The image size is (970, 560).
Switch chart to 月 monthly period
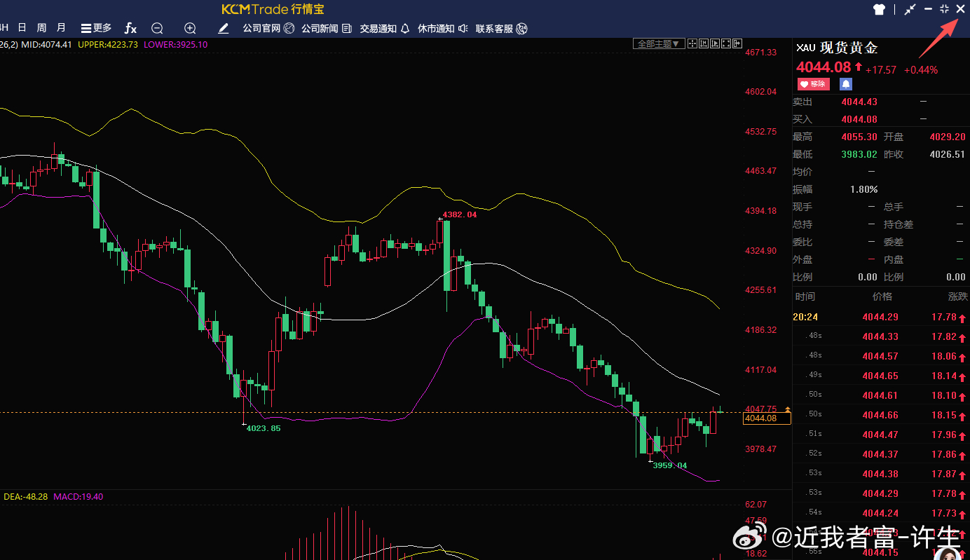[61, 28]
